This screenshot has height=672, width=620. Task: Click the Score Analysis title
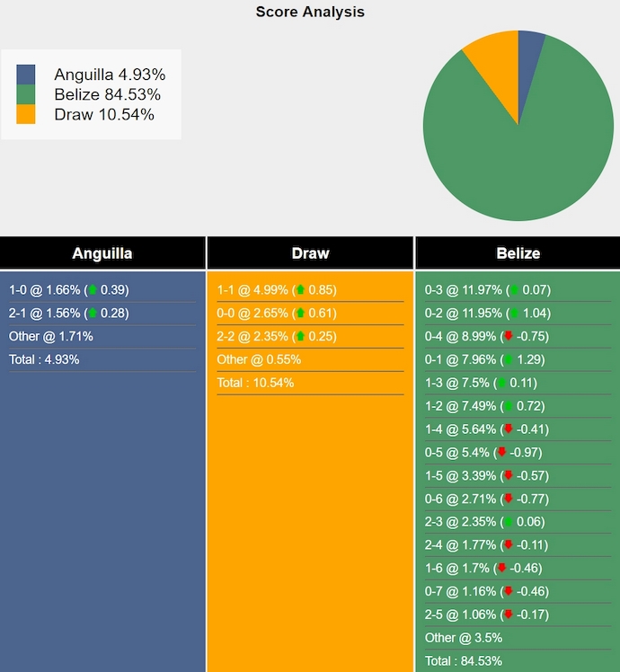(x=310, y=12)
